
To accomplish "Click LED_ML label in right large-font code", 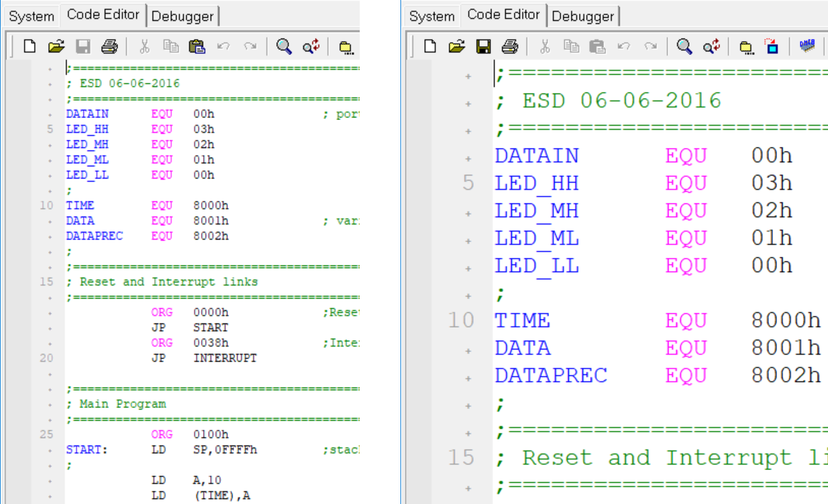I will tap(537, 238).
